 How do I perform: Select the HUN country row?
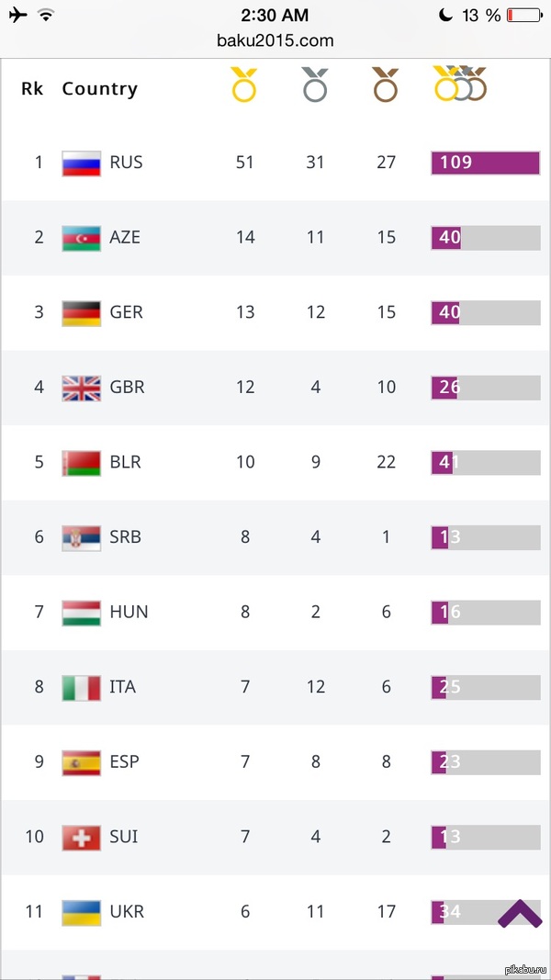tap(275, 613)
